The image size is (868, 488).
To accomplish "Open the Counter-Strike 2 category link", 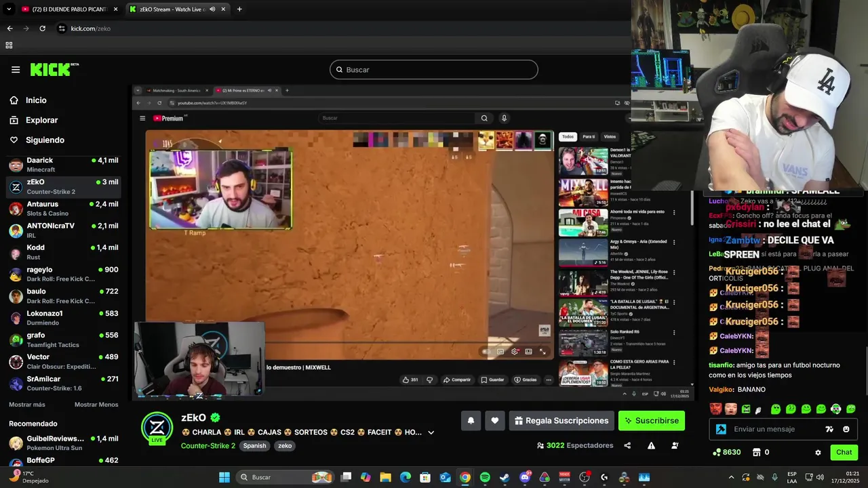I will coord(208,446).
